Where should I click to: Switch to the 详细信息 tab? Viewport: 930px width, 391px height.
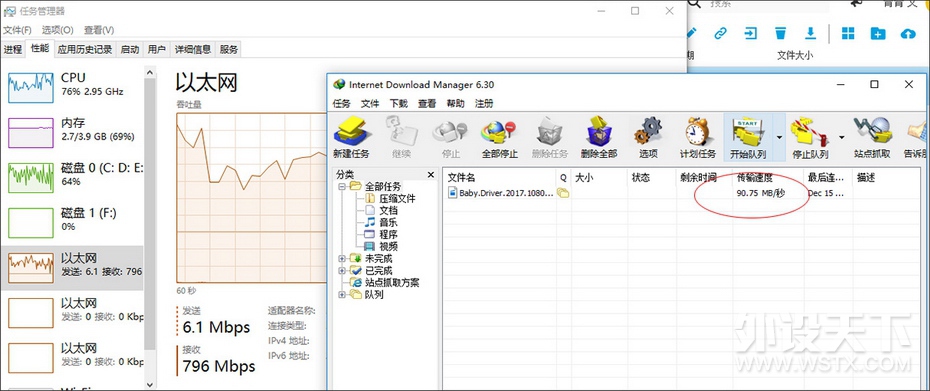coord(193,50)
